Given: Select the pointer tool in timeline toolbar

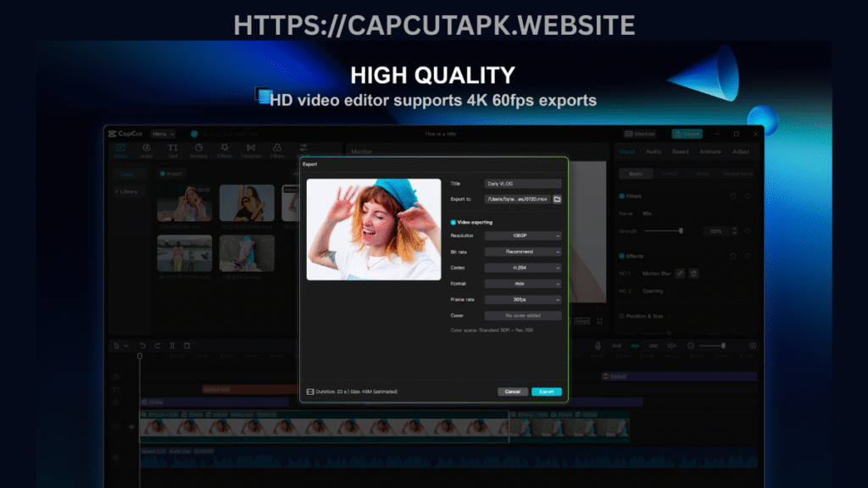Looking at the screenshot, I should 116,346.
